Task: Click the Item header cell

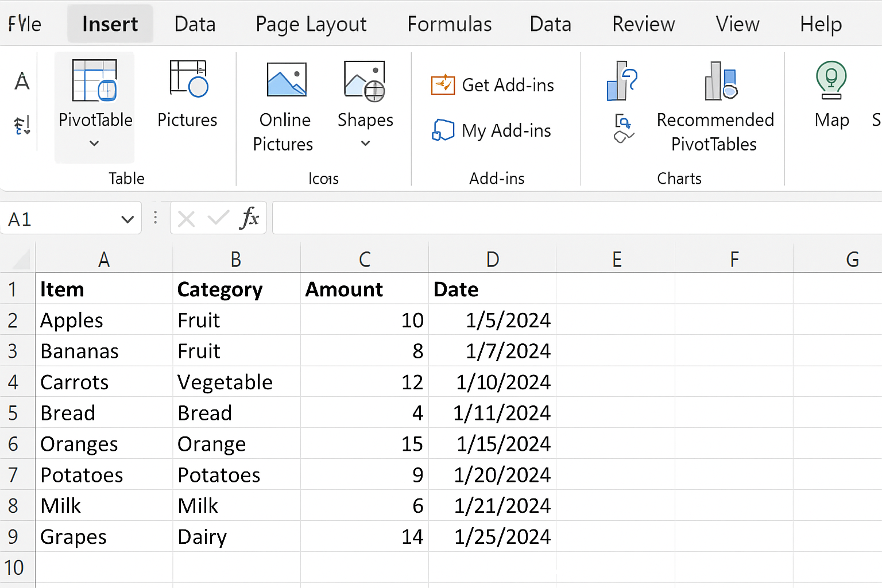Action: click(104, 289)
